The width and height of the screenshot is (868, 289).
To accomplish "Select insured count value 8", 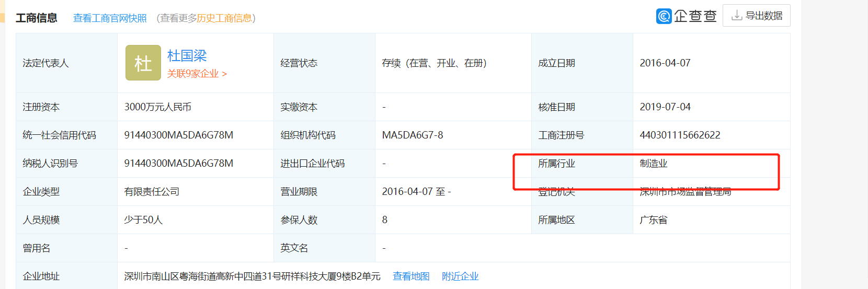I will 385,219.
